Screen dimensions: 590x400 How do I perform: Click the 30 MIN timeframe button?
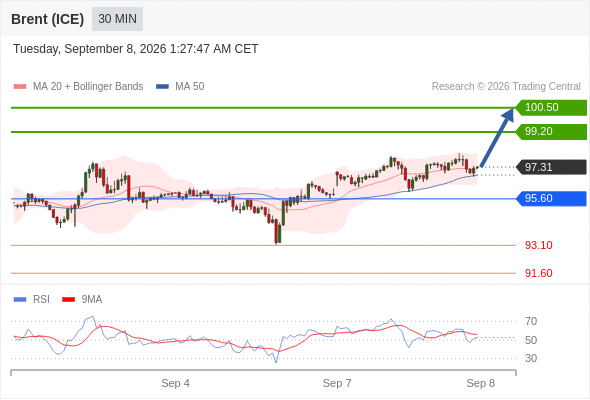pos(117,19)
